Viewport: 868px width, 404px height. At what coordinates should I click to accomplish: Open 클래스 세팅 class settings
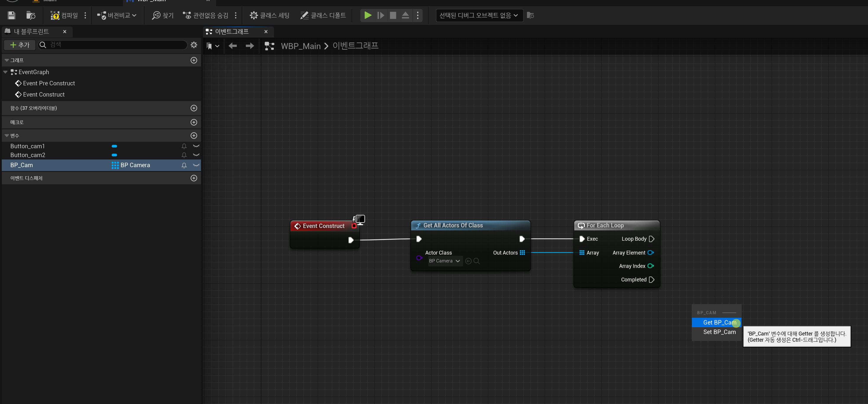pyautogui.click(x=270, y=15)
